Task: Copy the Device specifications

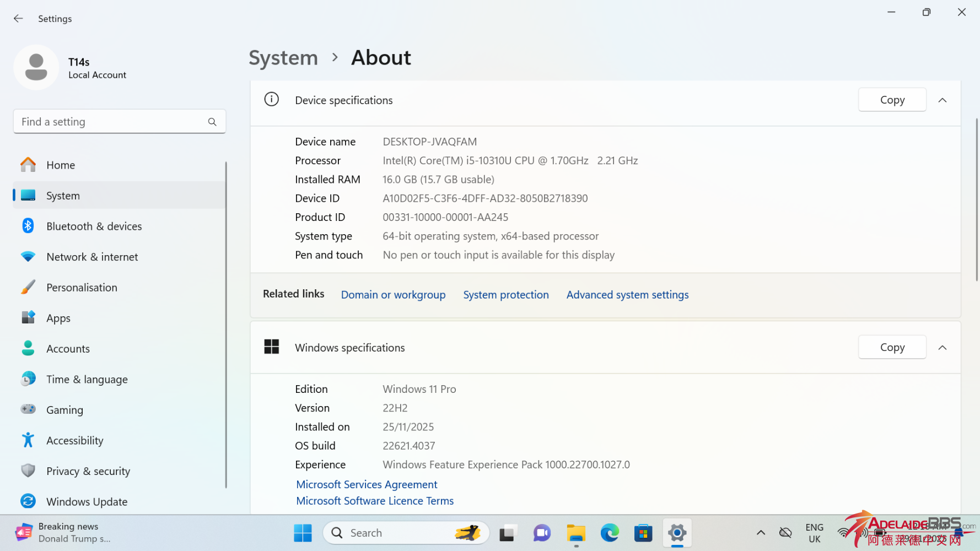Action: pyautogui.click(x=892, y=100)
